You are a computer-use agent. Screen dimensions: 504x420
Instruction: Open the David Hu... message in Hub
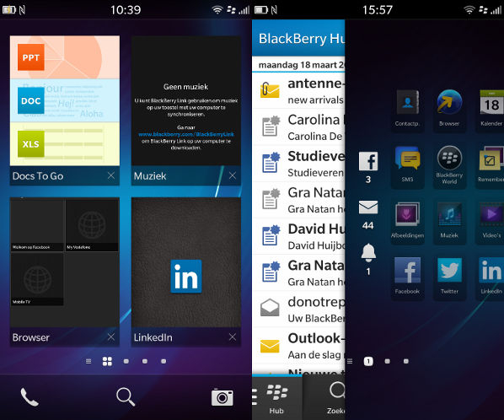click(298, 236)
